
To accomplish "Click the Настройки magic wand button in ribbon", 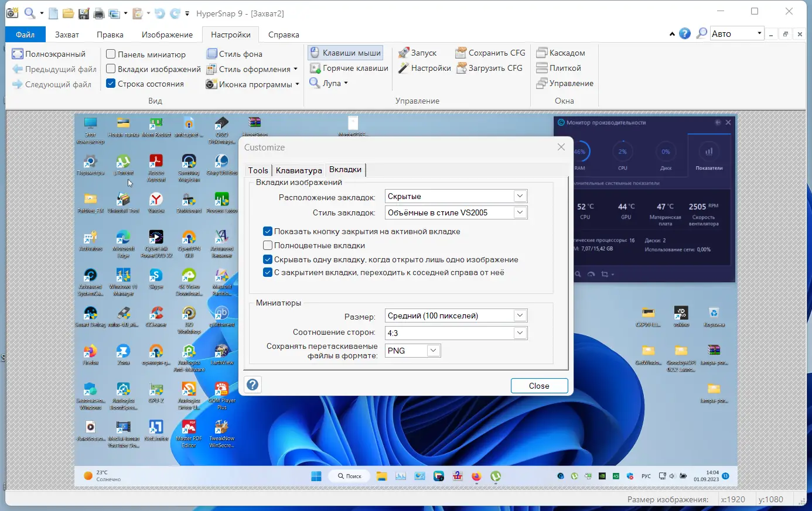I will 424,68.
